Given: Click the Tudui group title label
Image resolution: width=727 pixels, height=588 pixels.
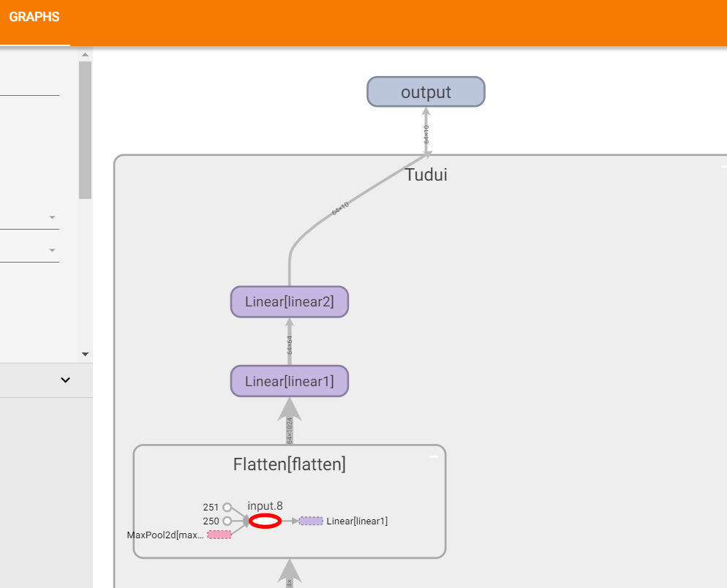Looking at the screenshot, I should (x=426, y=175).
